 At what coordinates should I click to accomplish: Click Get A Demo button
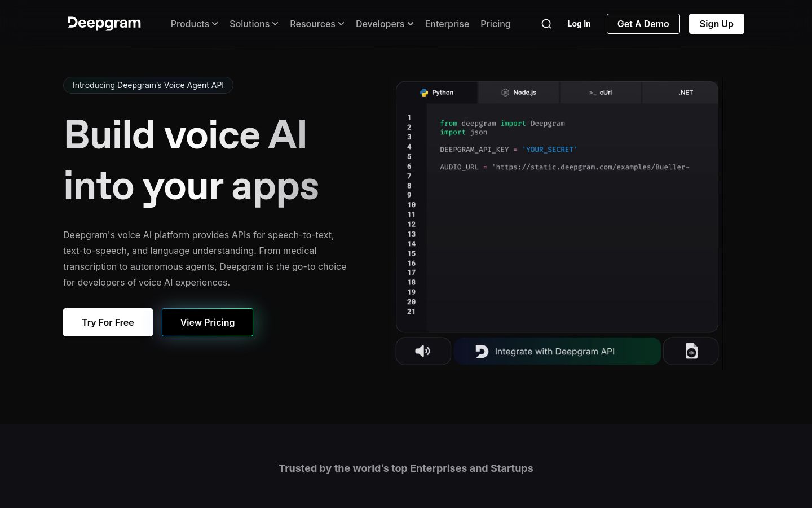click(643, 24)
